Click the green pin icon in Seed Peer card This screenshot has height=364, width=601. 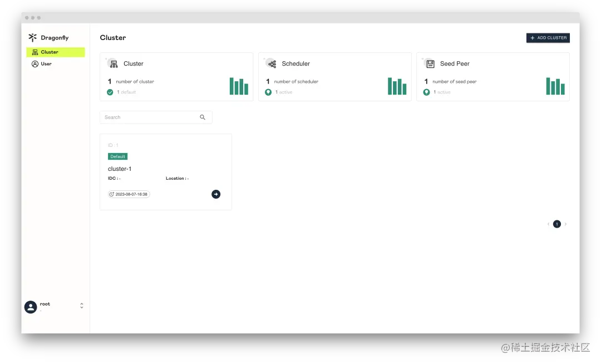click(426, 92)
